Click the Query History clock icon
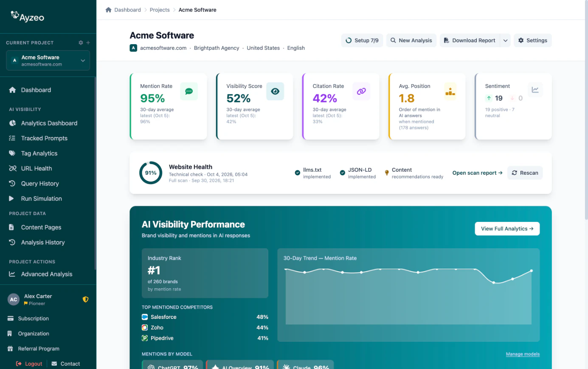588x369 pixels. [12, 183]
